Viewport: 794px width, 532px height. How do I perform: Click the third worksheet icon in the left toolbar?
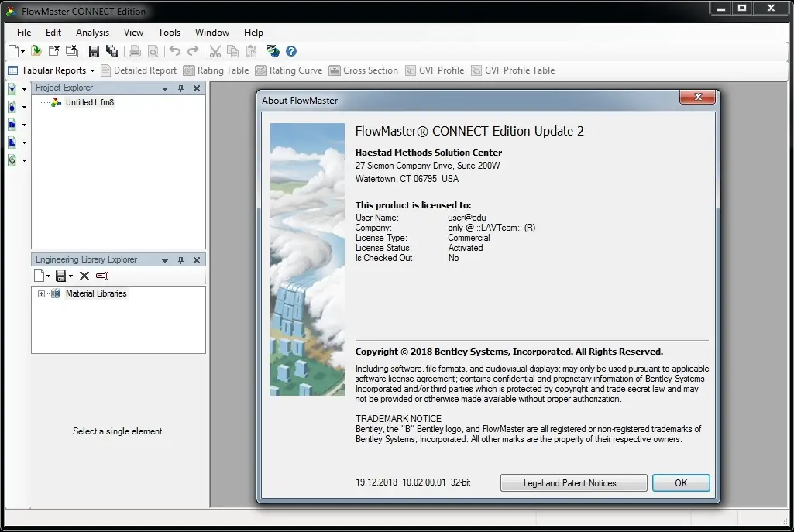(12, 125)
